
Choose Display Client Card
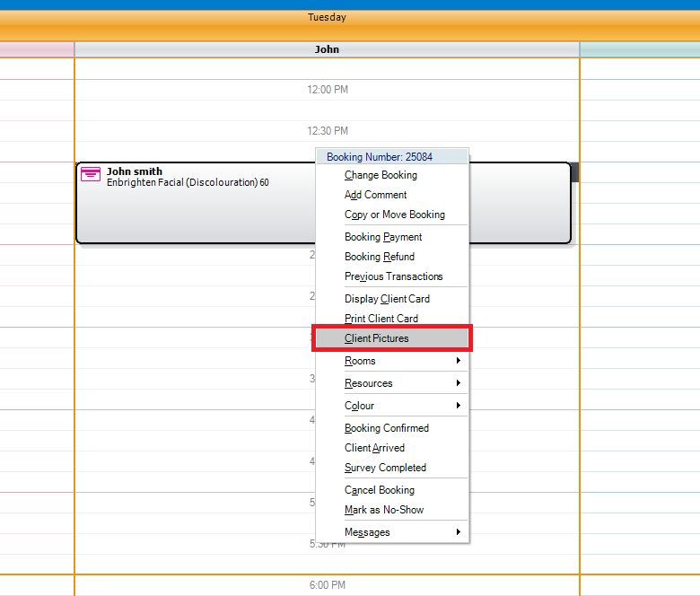(x=387, y=299)
